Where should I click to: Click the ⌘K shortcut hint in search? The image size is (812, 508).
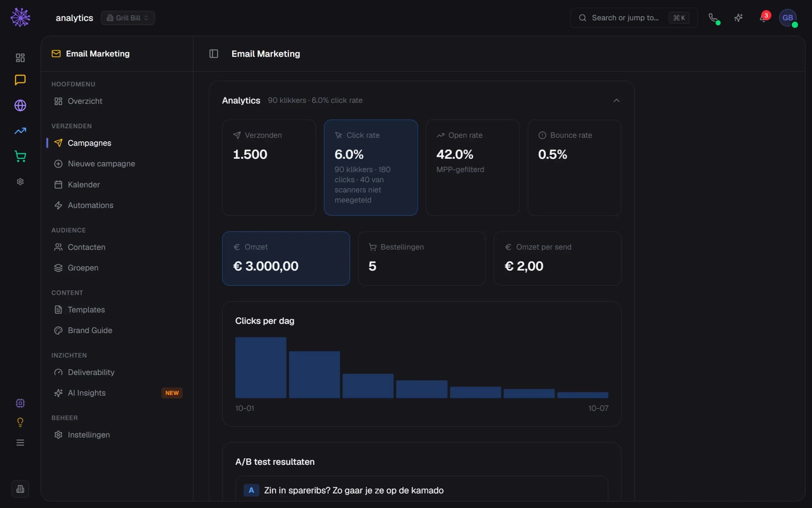click(679, 18)
